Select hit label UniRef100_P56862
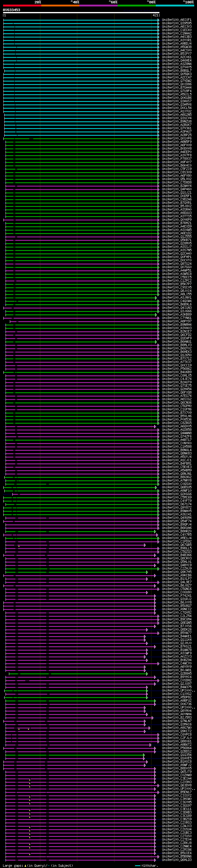The image size is (197, 868). click(x=177, y=369)
